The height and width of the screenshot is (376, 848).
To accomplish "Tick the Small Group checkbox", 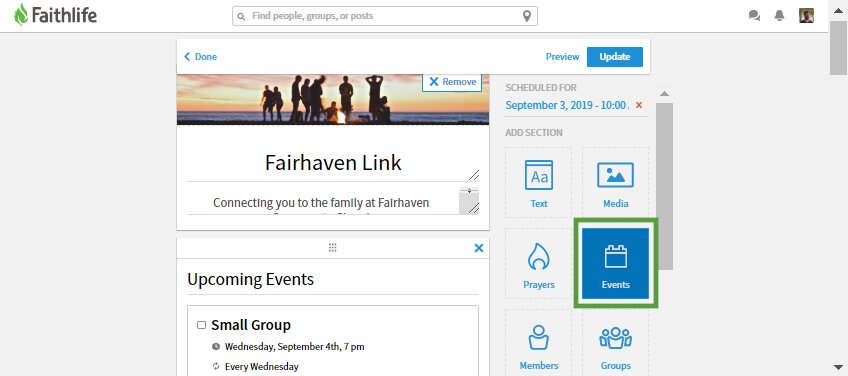I will 201,325.
